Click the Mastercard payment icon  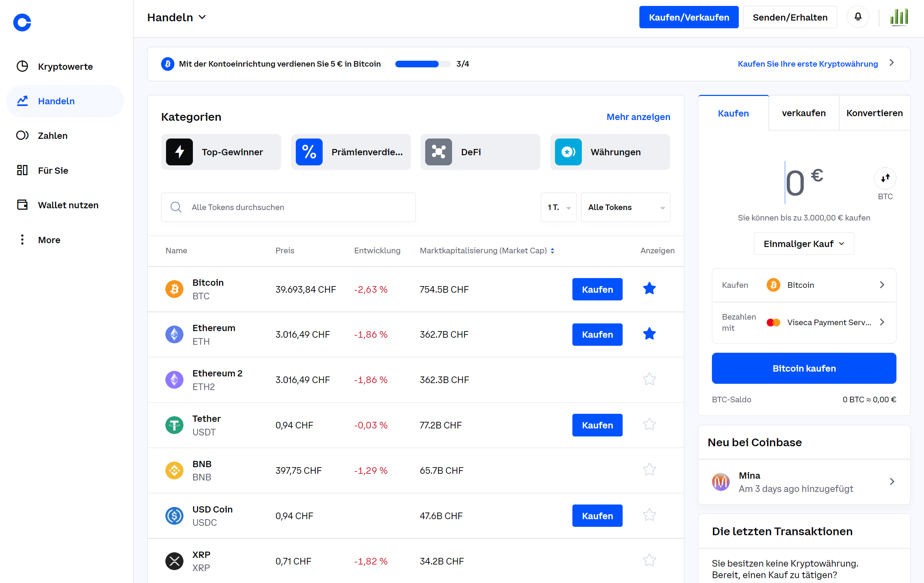(x=773, y=322)
